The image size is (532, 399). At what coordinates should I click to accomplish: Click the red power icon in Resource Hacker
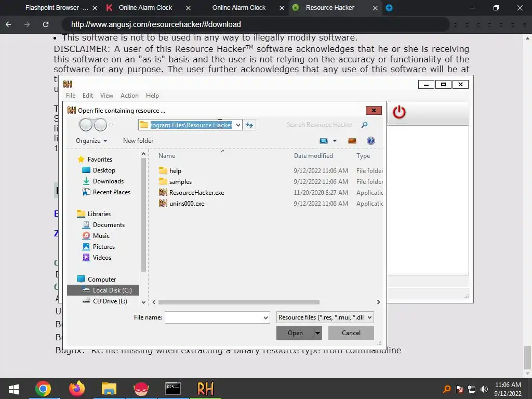pos(399,112)
